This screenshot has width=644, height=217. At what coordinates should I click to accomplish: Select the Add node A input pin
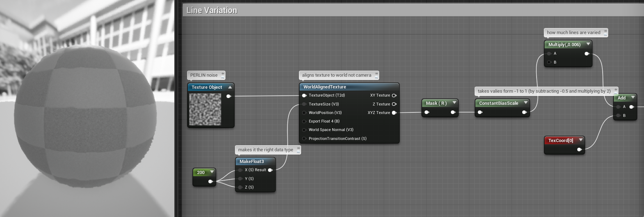618,107
